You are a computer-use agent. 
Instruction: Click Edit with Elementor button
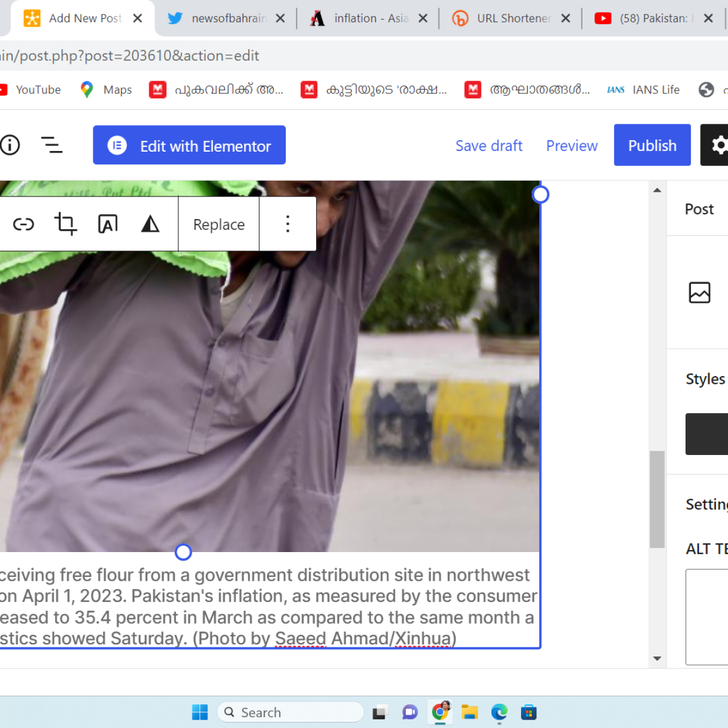pos(189,145)
